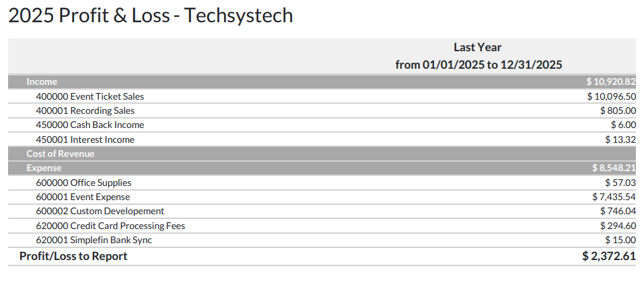Select the Profit/Loss to Report row label
The width and height of the screenshot is (644, 287).
point(73,256)
